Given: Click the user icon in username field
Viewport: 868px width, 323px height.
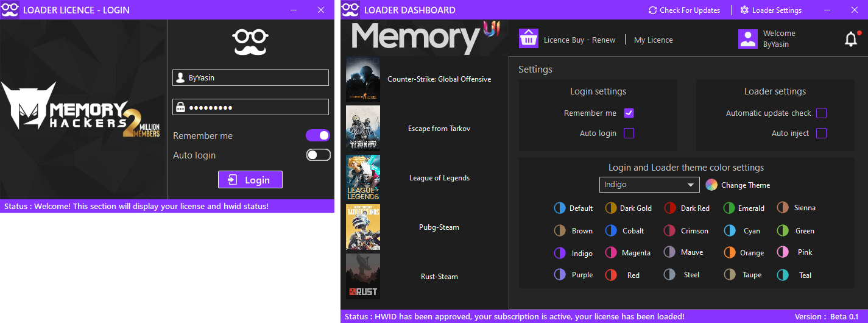Looking at the screenshot, I should coord(180,78).
